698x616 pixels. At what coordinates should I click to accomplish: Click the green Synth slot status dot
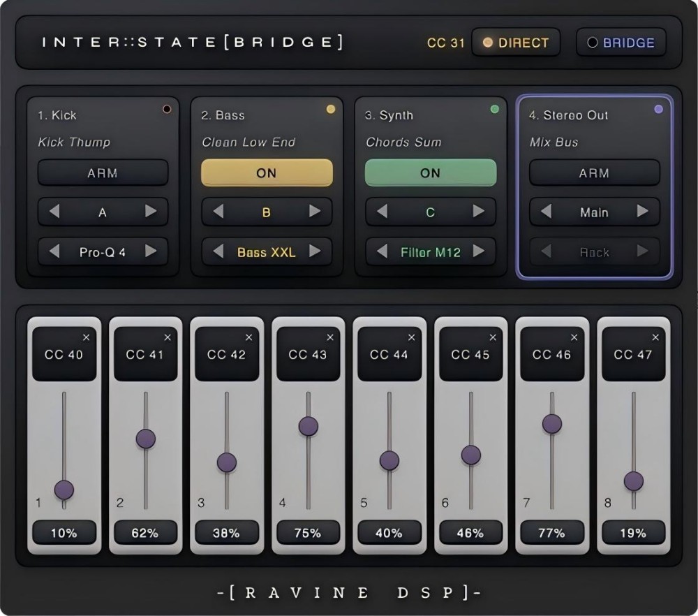495,109
